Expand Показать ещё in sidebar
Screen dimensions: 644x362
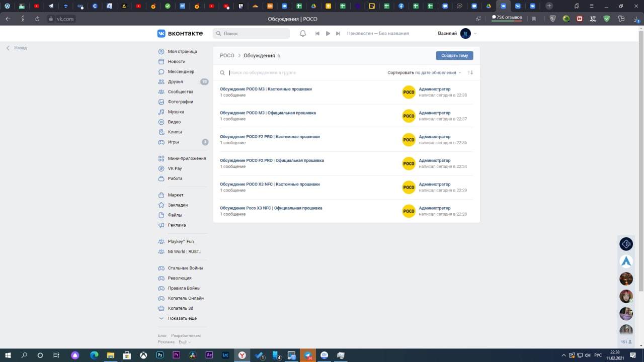183,318
